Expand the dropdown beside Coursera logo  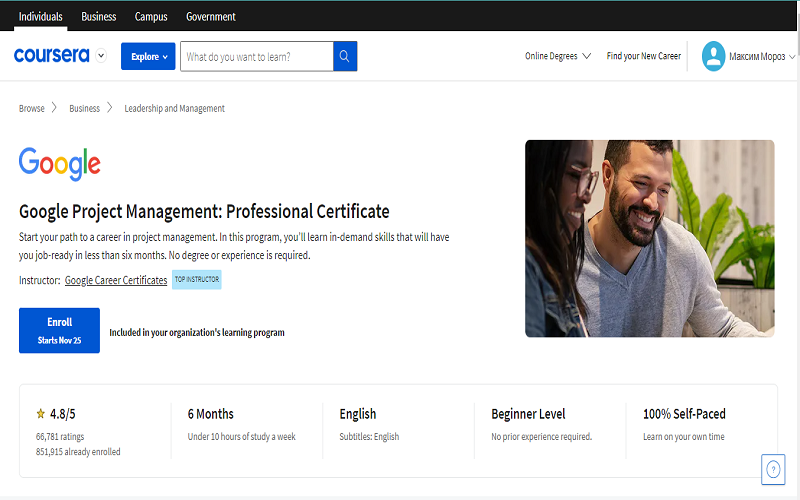point(101,57)
